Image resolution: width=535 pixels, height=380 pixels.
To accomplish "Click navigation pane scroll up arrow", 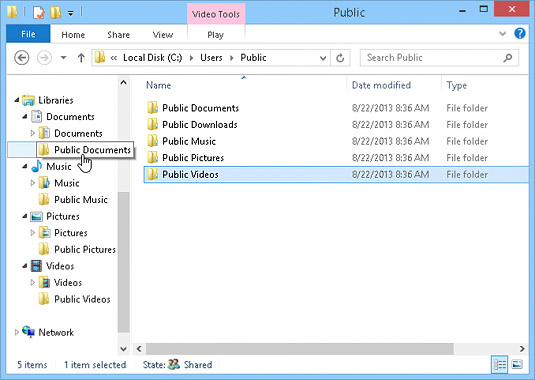I will (124, 83).
